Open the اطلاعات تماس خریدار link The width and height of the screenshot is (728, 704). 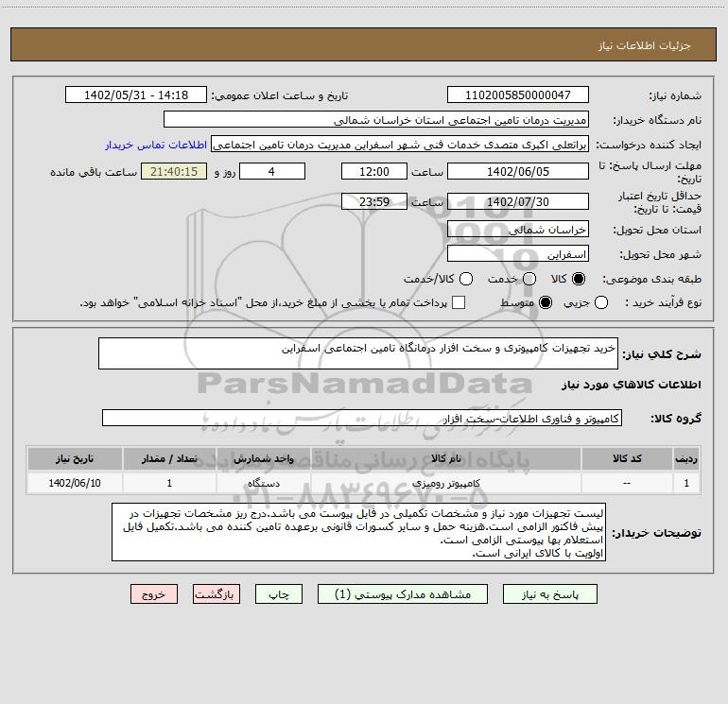(x=156, y=145)
